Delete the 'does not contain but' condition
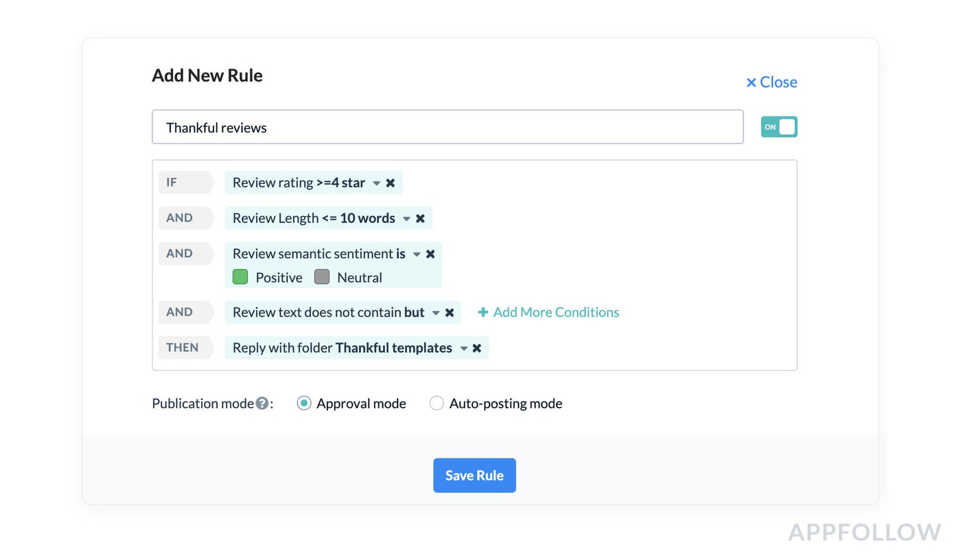 click(x=450, y=313)
